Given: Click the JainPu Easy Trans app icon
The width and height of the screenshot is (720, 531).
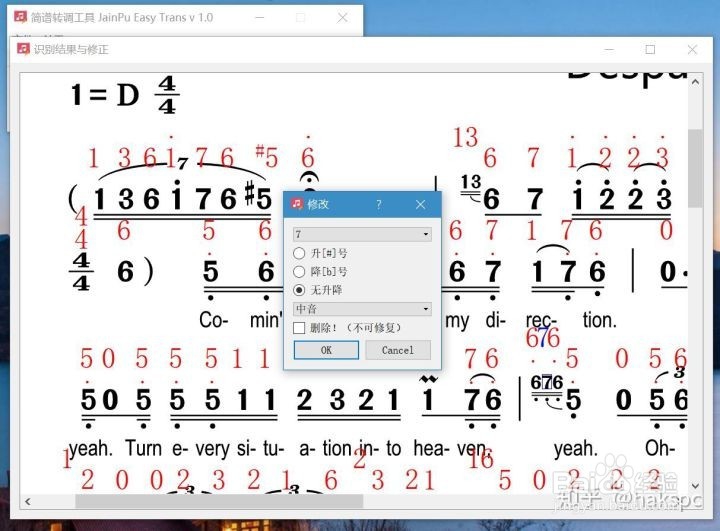Looking at the screenshot, I should pyautogui.click(x=20, y=17).
